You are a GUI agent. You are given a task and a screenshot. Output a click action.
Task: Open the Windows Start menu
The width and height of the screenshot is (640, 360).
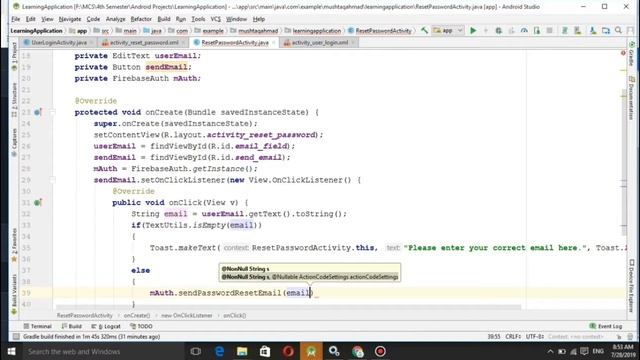11,351
